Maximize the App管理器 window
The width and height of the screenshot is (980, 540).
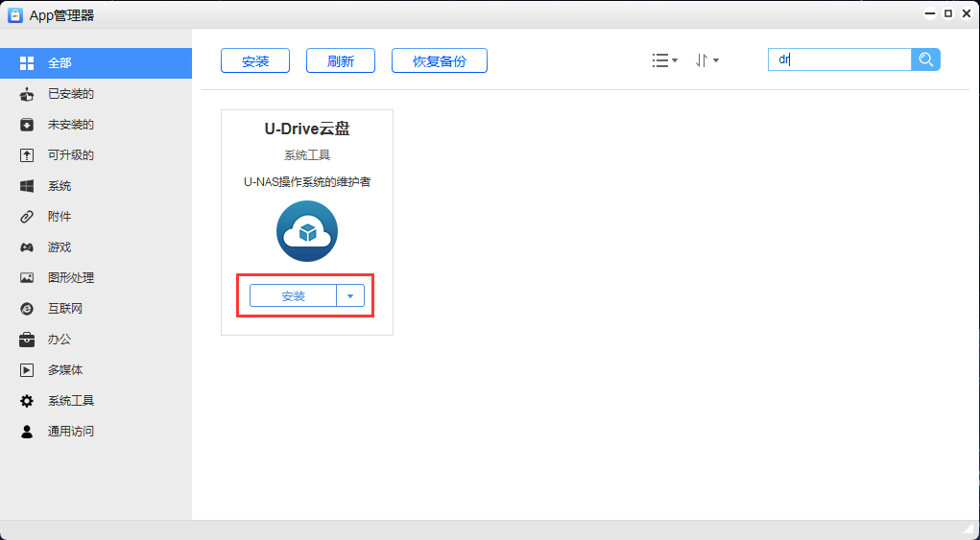(x=948, y=13)
